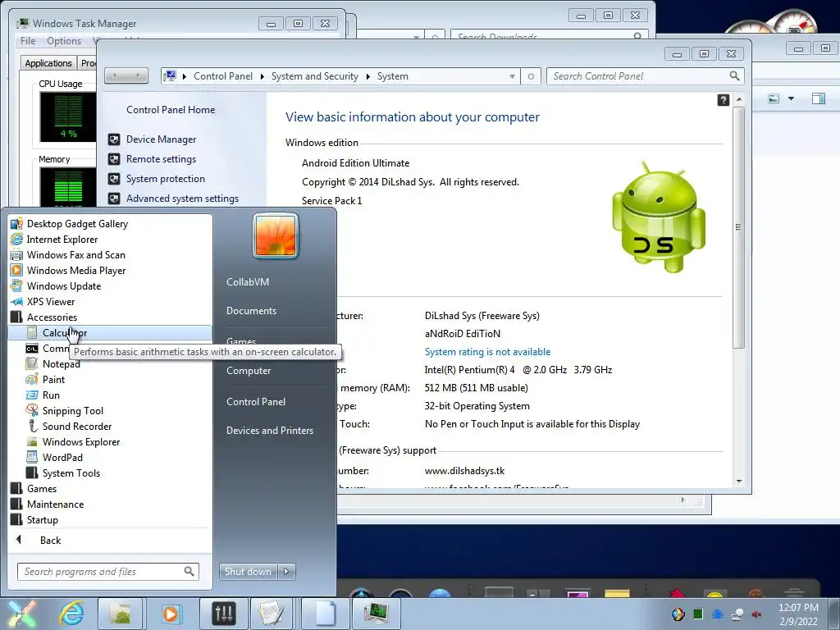The width and height of the screenshot is (840, 630).
Task: Launch XPS Viewer
Action: [x=51, y=302]
